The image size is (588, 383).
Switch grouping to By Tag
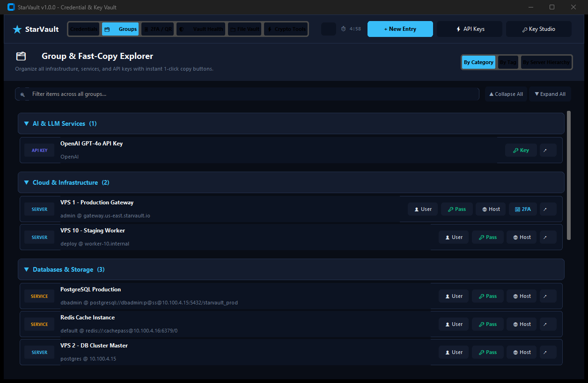[x=508, y=62]
